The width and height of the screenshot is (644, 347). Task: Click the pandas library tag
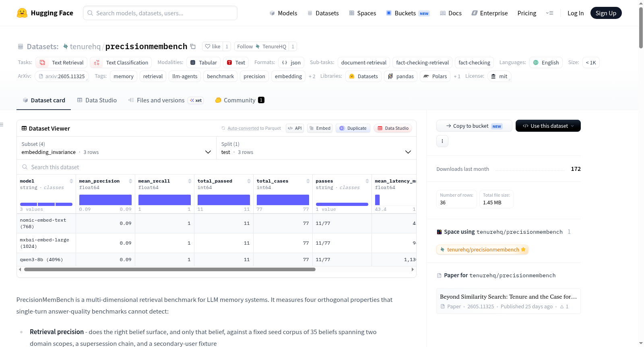coord(400,76)
